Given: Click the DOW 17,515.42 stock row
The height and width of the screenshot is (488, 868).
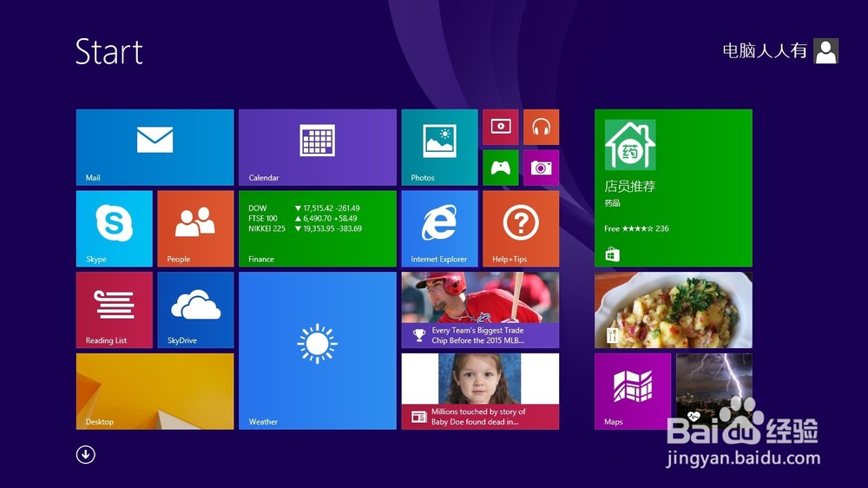Looking at the screenshot, I should (304, 208).
